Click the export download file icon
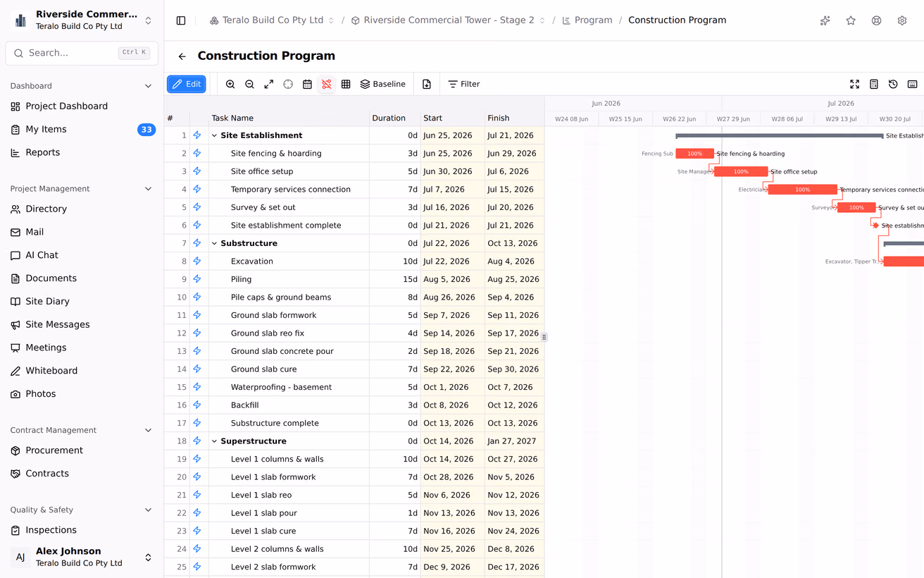The width and height of the screenshot is (924, 578). (x=427, y=84)
